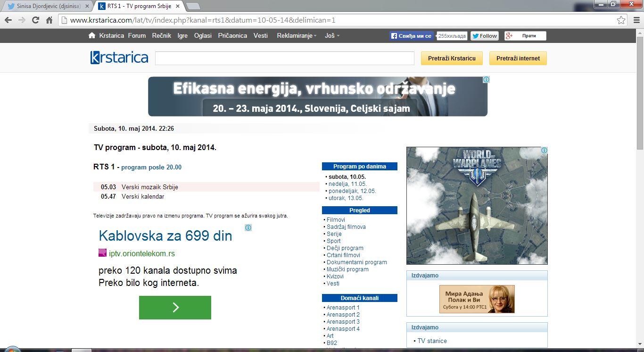Click the Krstarica house icon in navbar

click(x=92, y=35)
